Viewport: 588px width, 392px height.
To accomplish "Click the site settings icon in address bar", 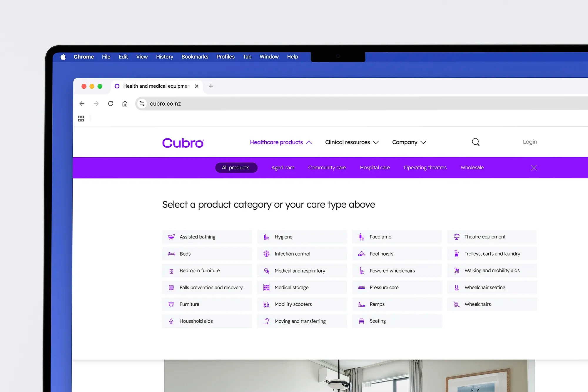I will coord(142,104).
